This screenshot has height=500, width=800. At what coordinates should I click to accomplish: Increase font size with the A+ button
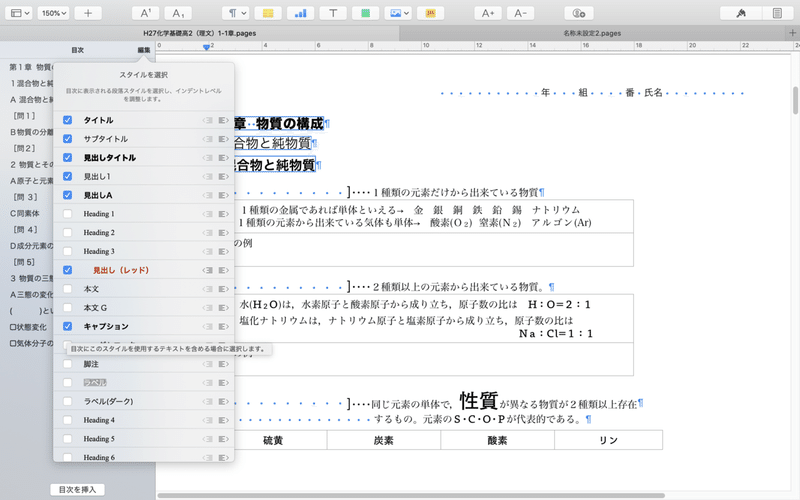pos(488,13)
